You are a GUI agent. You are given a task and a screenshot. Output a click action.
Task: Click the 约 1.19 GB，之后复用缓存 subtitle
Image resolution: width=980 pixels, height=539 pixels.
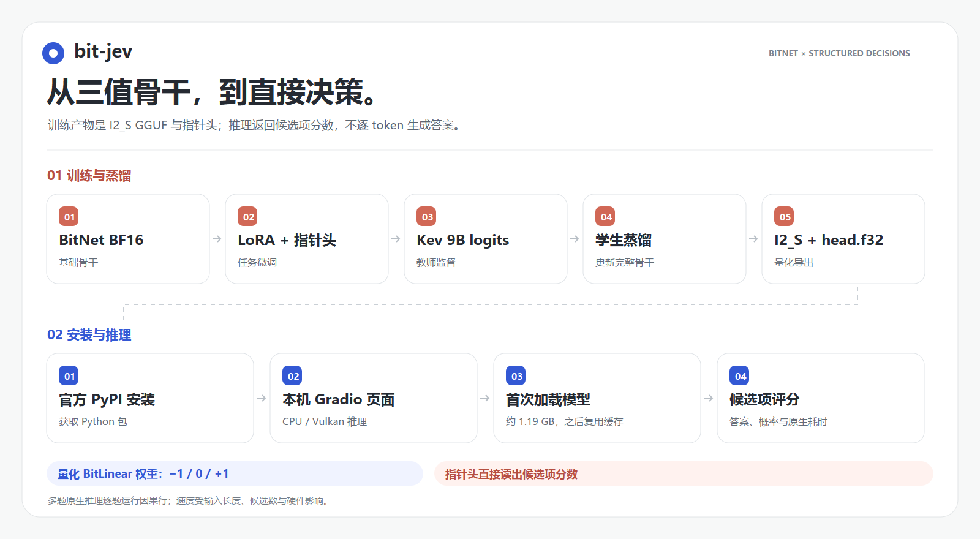point(565,421)
